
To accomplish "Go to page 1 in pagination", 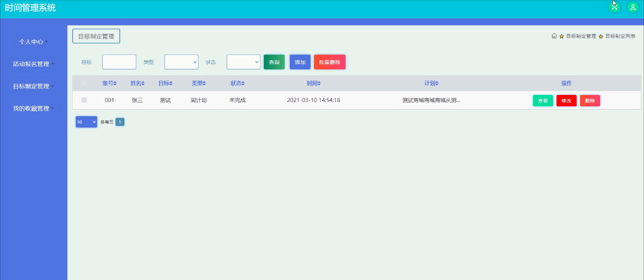I will (120, 122).
